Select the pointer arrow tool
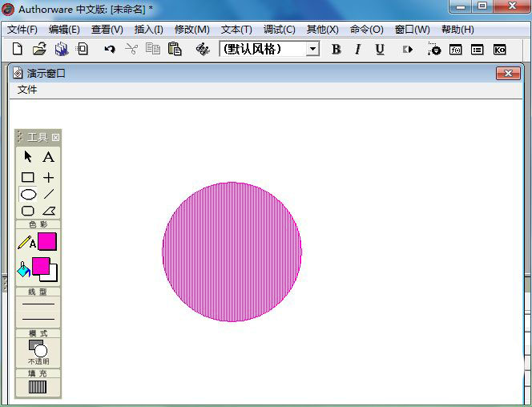The height and width of the screenshot is (407, 532). click(28, 157)
